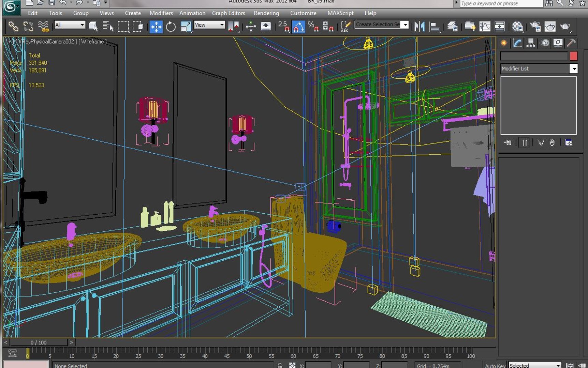This screenshot has width=588, height=368.
Task: Click the object color red swatch
Action: (x=573, y=56)
